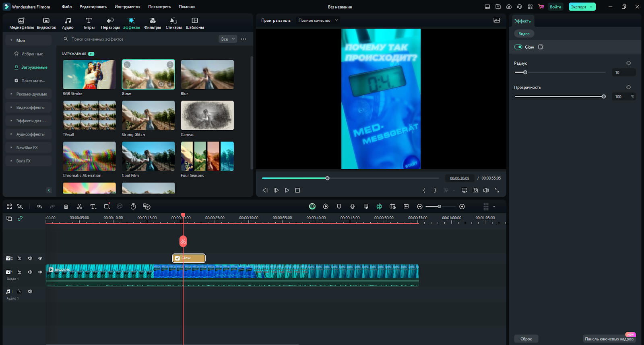Expand the Boris FX category
Viewport: 644px width, 345px height.
[x=28, y=161]
